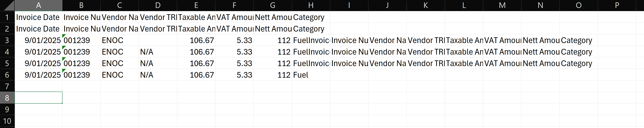Select row 8 header
This screenshot has width=644, height=128.
7,98
